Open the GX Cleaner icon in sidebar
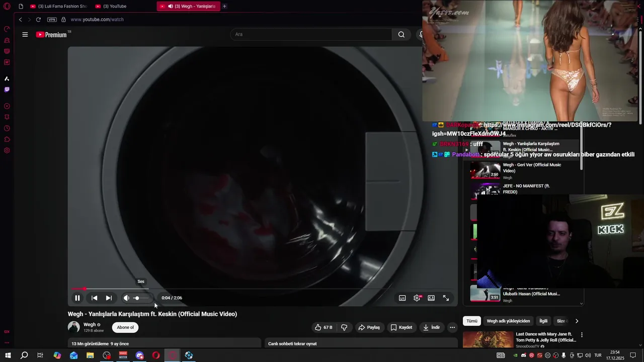This screenshot has height=362, width=644. 7,40
